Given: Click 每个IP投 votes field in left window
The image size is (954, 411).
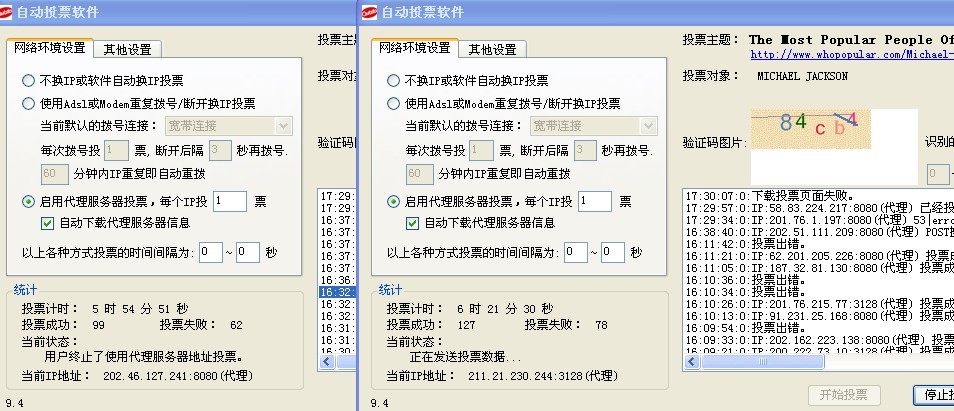Looking at the screenshot, I should tap(230, 201).
